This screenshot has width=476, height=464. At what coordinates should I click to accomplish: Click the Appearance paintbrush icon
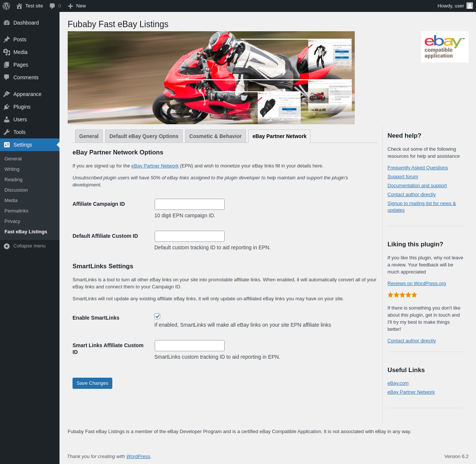pyautogui.click(x=7, y=94)
